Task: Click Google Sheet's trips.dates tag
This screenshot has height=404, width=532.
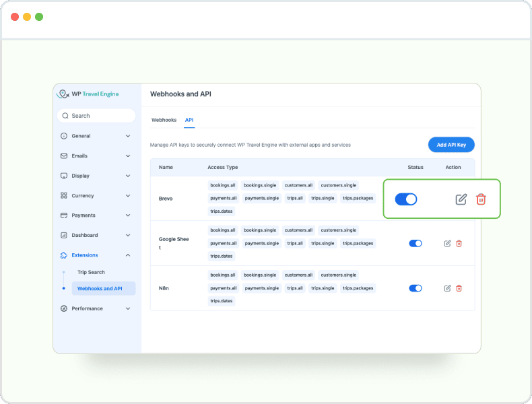Action: 221,256
